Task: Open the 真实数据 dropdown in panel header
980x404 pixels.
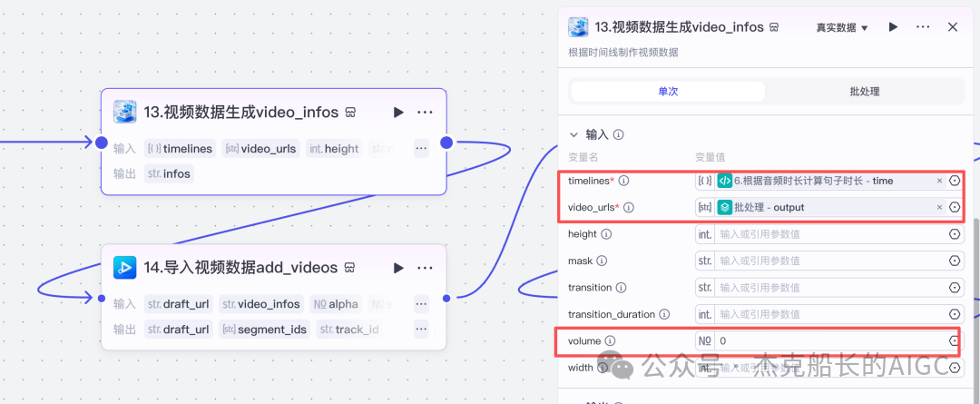Action: click(842, 27)
